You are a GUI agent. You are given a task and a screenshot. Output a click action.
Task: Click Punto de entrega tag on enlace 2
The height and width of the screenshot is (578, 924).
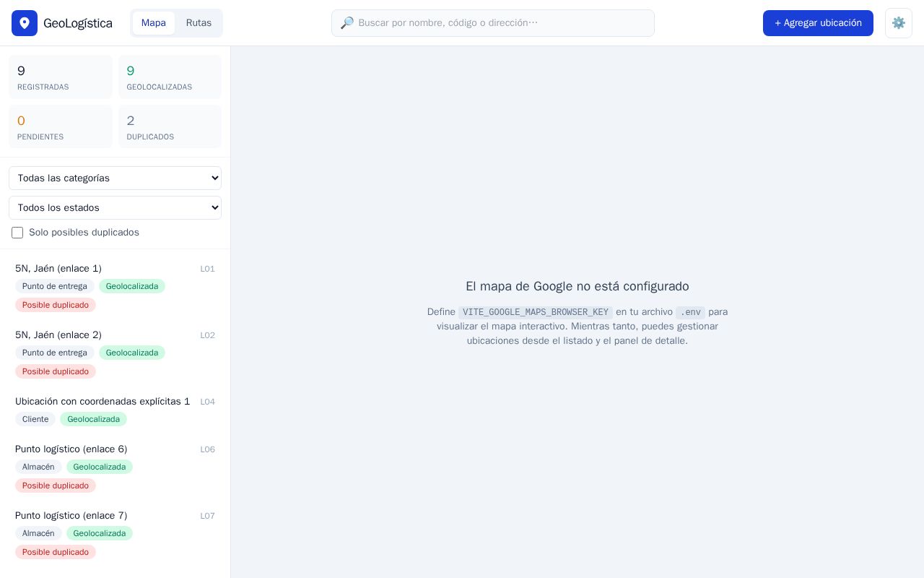click(55, 353)
